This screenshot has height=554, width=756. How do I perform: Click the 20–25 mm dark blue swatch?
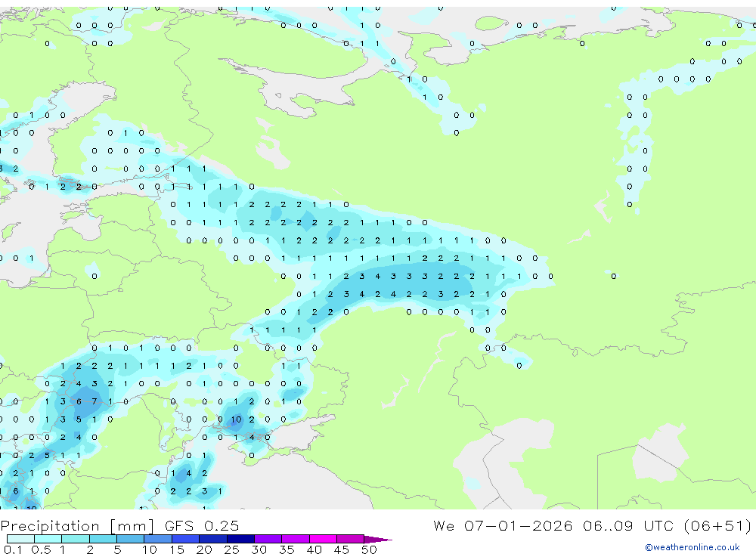point(213,539)
